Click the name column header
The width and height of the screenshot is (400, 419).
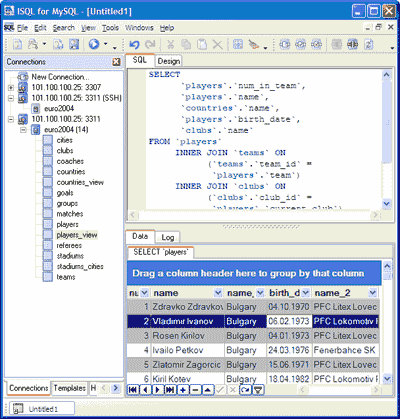187,293
